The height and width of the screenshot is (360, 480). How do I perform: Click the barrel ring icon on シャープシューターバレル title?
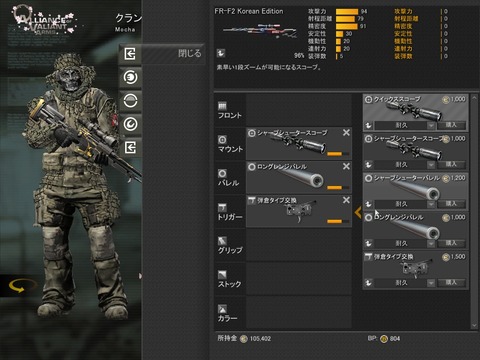pos(368,178)
